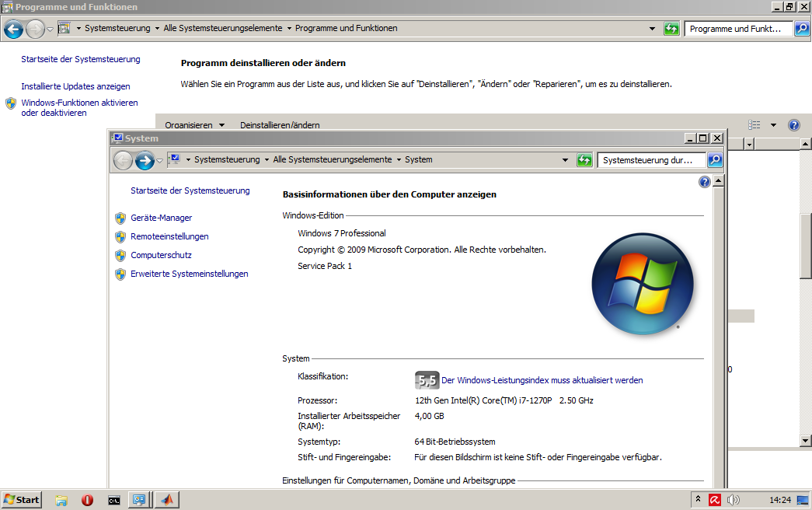
Task: Click Programme und Funktionen durchsuchen search field
Action: (x=738, y=29)
